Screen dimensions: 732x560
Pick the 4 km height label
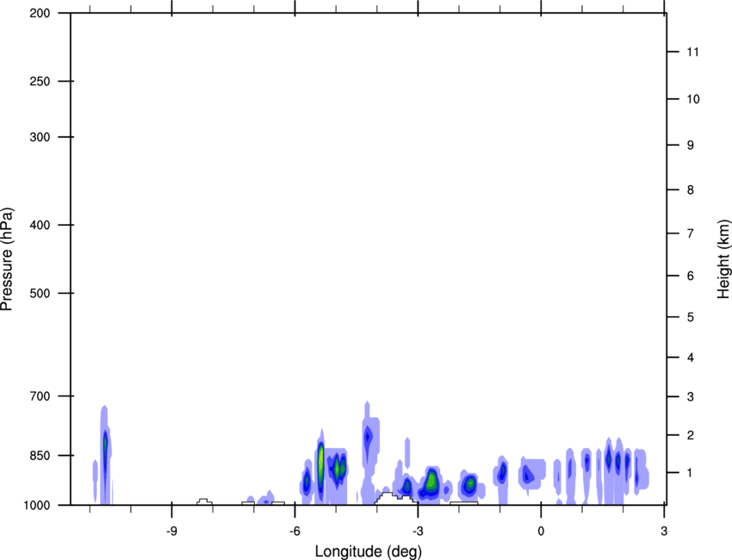pyautogui.click(x=691, y=358)
